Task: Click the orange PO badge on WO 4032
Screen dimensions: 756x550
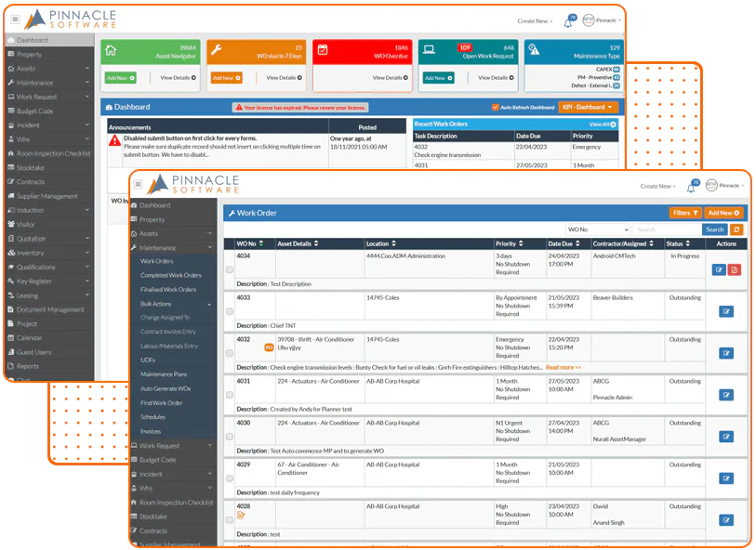Action: 269,347
